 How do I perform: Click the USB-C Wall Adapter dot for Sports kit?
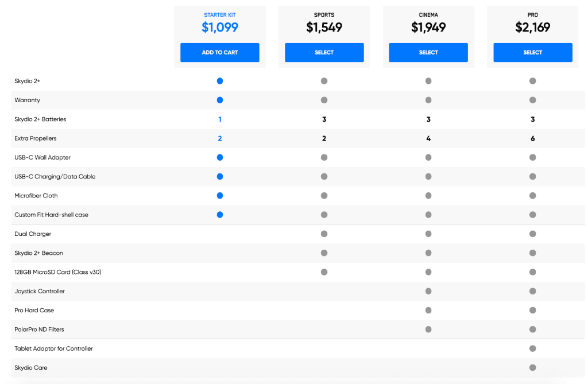[324, 157]
